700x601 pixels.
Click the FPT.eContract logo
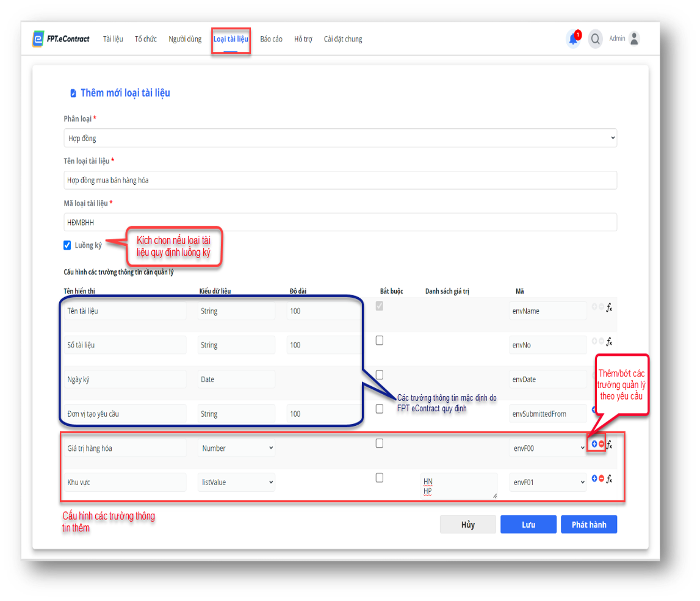(61, 39)
